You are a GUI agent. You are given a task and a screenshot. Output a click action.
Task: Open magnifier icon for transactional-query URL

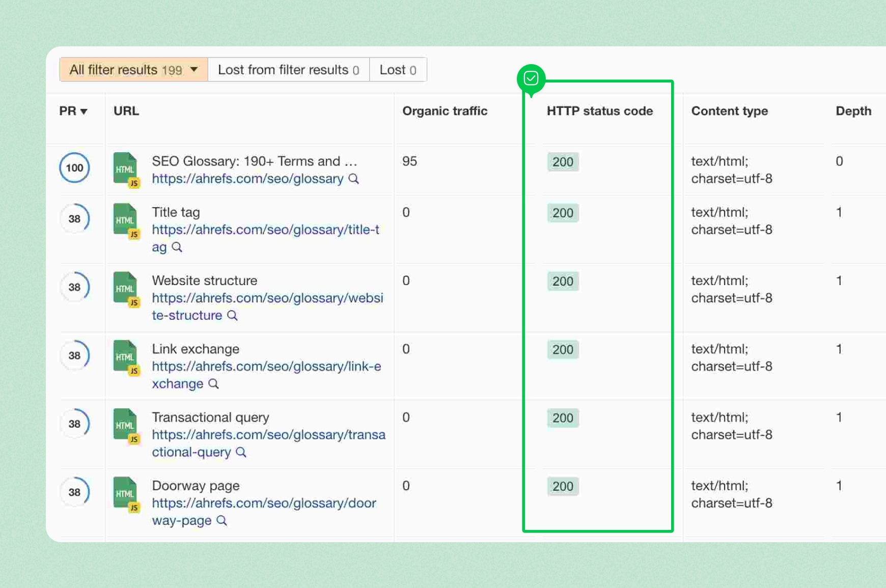point(241,452)
